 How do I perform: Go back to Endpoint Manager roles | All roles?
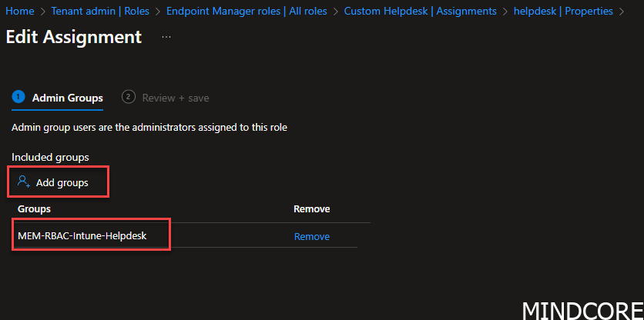click(247, 11)
